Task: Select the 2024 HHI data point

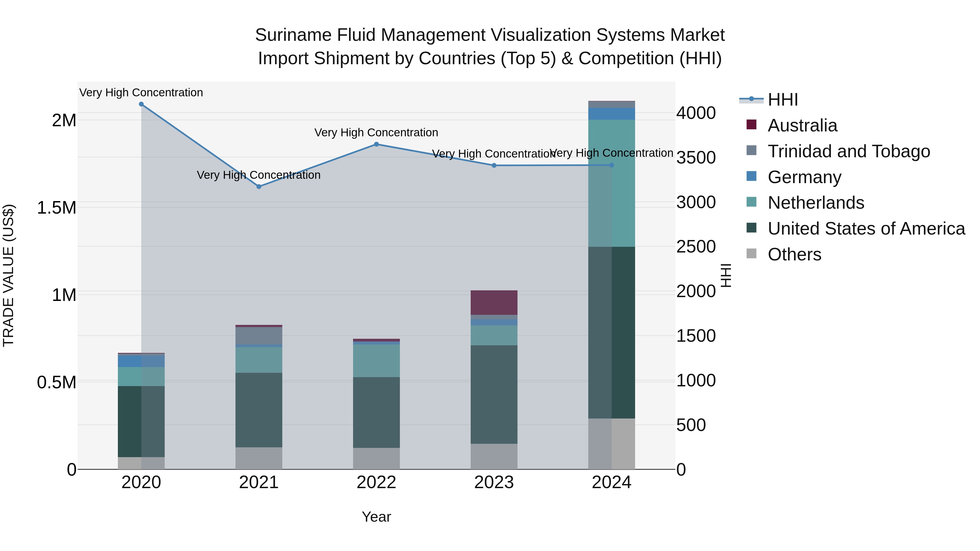Action: 611,165
